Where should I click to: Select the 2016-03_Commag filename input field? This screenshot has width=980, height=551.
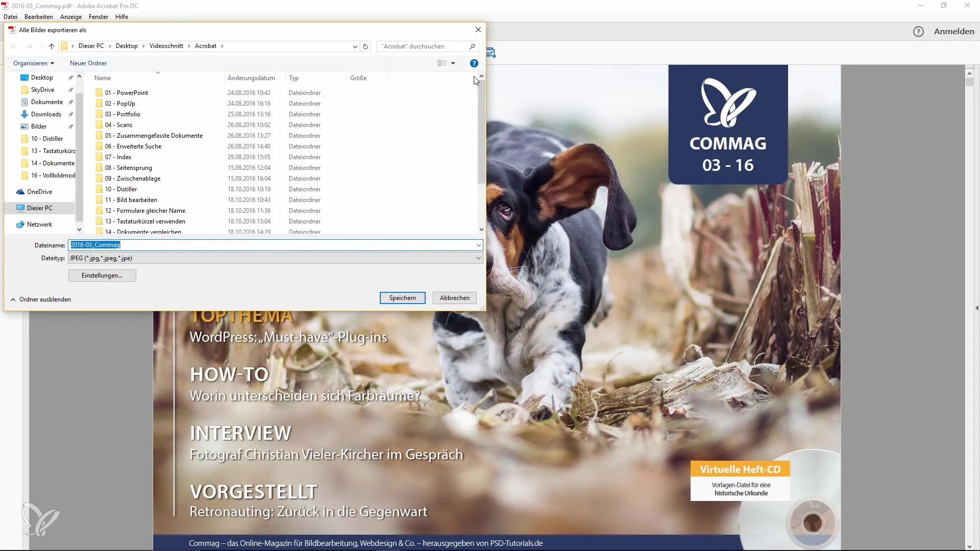[275, 244]
